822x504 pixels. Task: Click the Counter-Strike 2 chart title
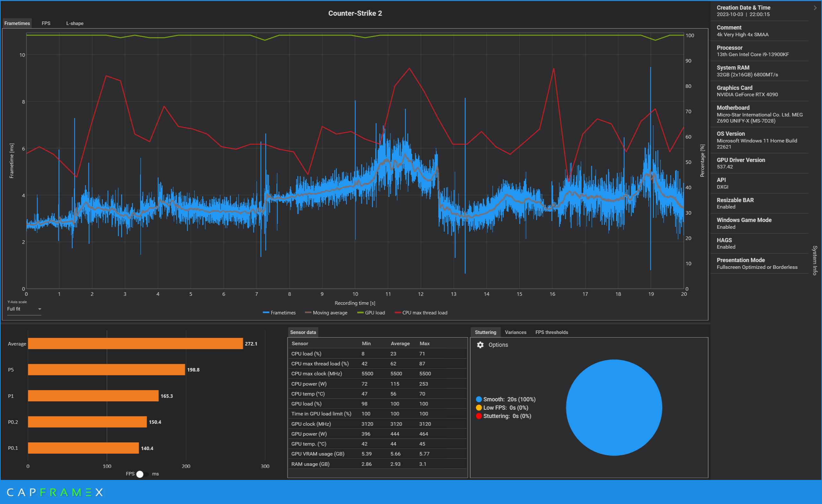(x=355, y=13)
